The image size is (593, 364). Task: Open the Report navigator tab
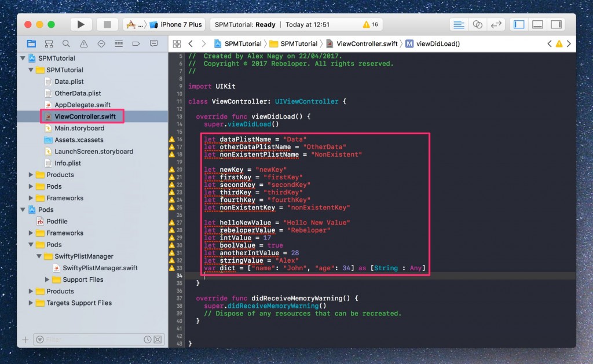[x=153, y=44]
